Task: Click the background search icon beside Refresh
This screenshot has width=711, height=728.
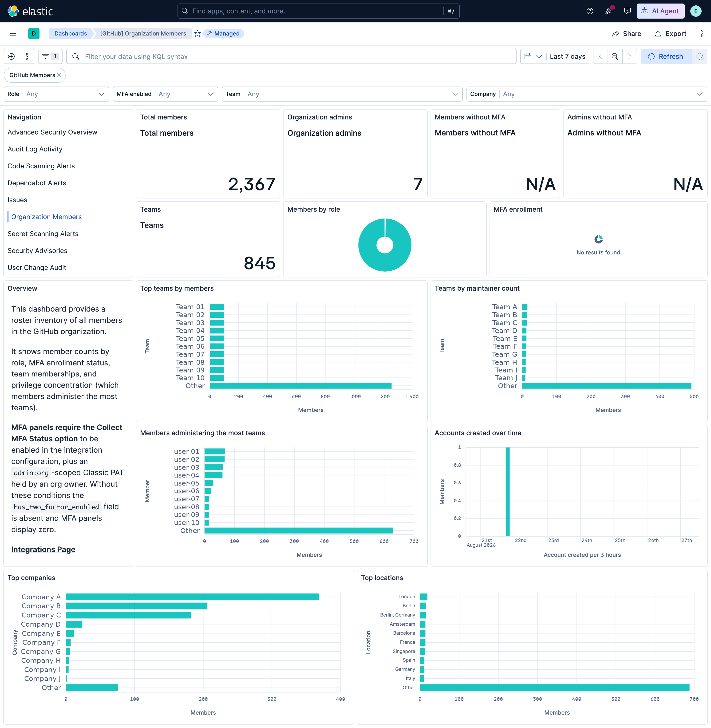Action: pyautogui.click(x=699, y=56)
